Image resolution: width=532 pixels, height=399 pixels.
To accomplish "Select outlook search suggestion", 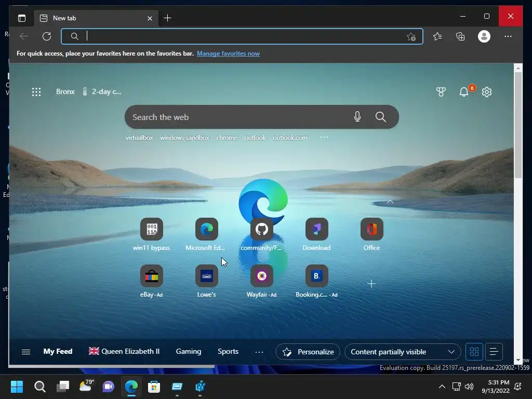I will click(255, 138).
